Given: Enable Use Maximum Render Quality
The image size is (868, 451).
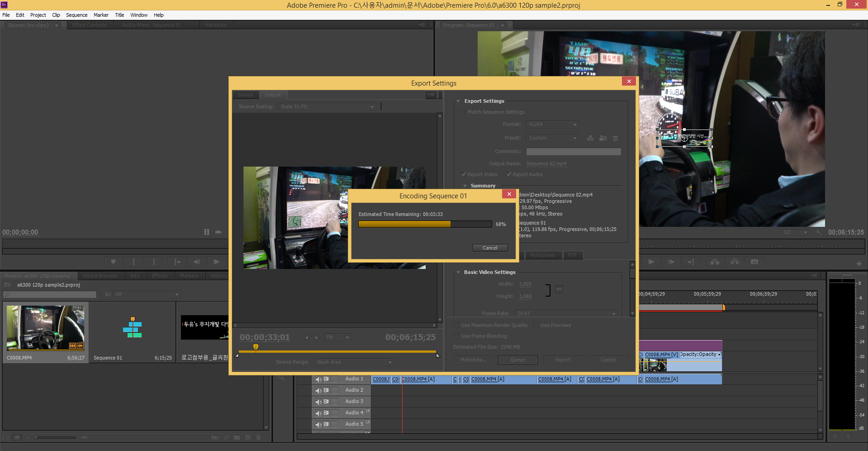Looking at the screenshot, I should point(456,325).
